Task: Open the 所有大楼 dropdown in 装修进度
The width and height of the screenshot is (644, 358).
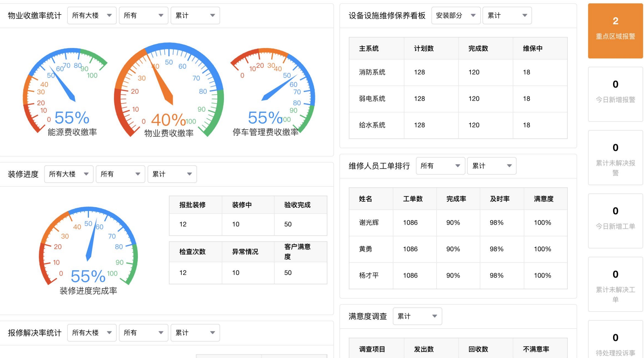Action: coord(69,174)
